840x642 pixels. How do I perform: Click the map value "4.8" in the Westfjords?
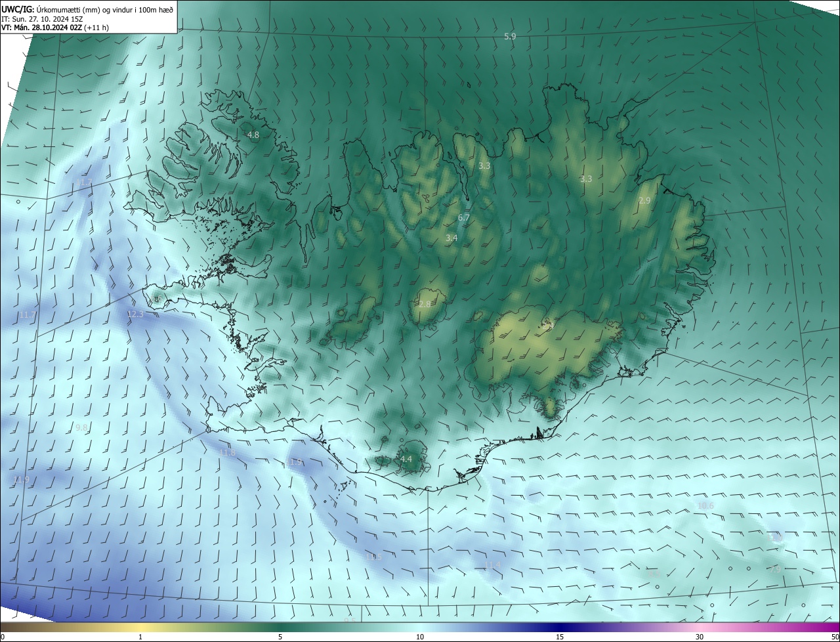pyautogui.click(x=253, y=135)
